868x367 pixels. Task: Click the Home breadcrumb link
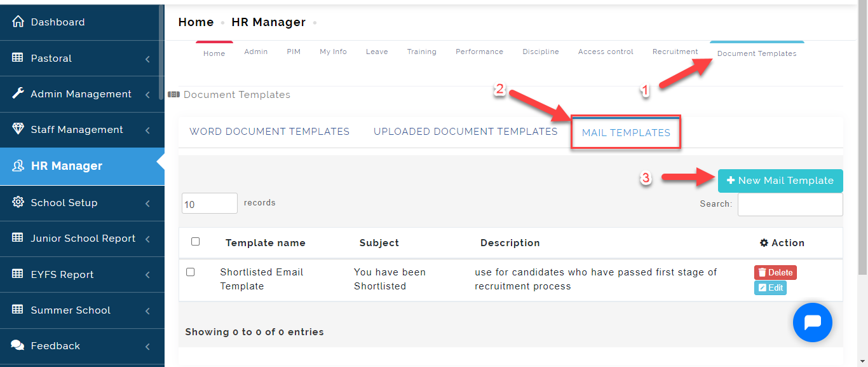196,22
